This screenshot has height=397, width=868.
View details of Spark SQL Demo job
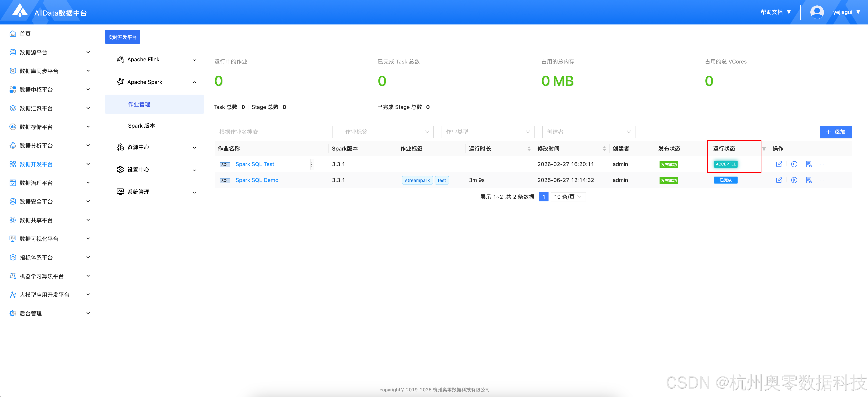[x=809, y=180]
